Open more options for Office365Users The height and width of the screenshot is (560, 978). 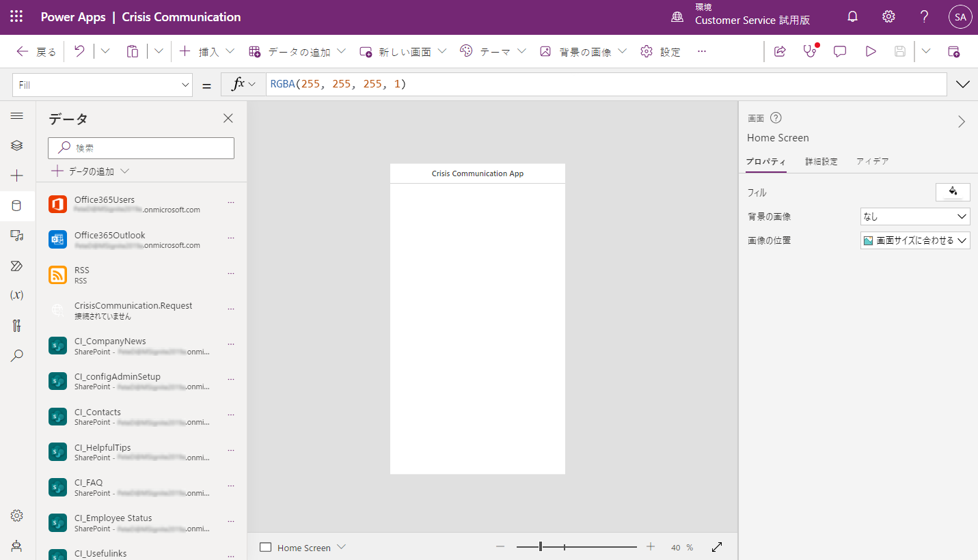pos(231,202)
